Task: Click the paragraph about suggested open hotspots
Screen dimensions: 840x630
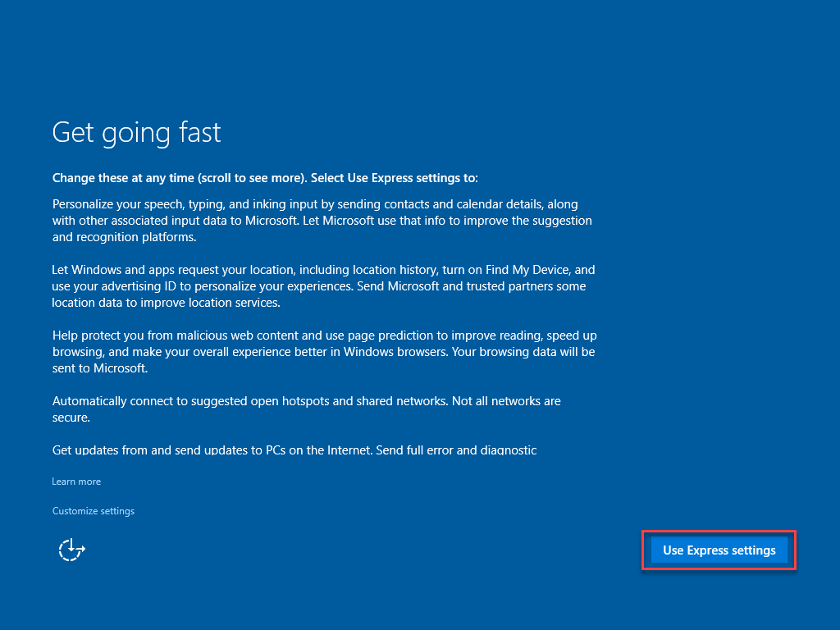Action: coord(306,409)
